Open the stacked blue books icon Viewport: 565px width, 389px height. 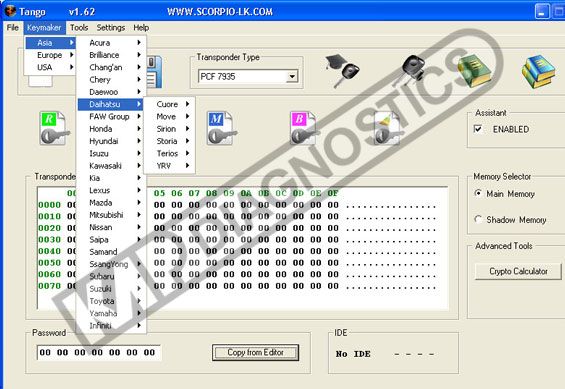coord(538,71)
